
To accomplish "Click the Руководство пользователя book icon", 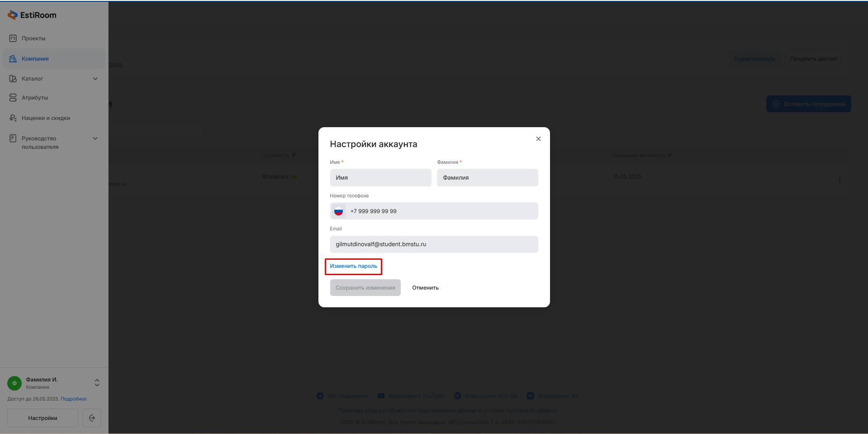I will click(x=13, y=138).
